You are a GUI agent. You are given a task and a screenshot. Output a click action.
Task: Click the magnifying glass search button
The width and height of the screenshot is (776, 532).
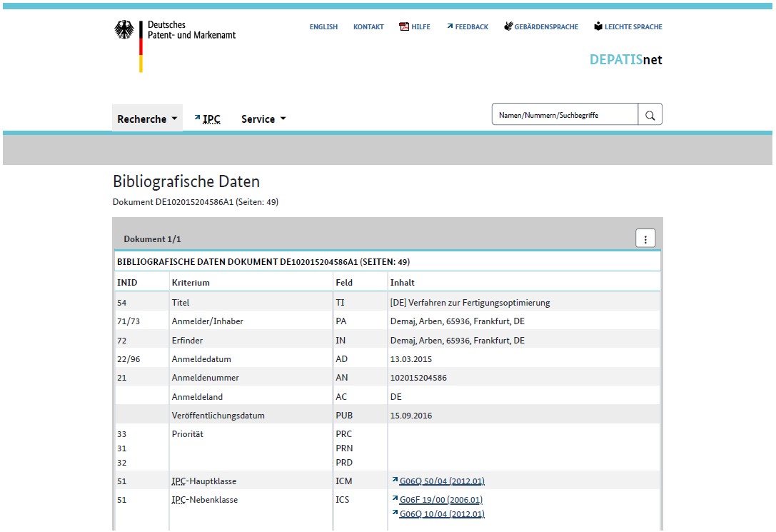pyautogui.click(x=650, y=115)
